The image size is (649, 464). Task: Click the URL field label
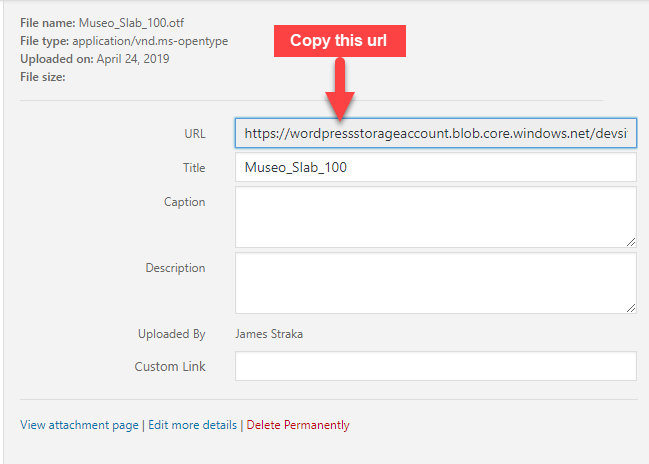(x=193, y=134)
